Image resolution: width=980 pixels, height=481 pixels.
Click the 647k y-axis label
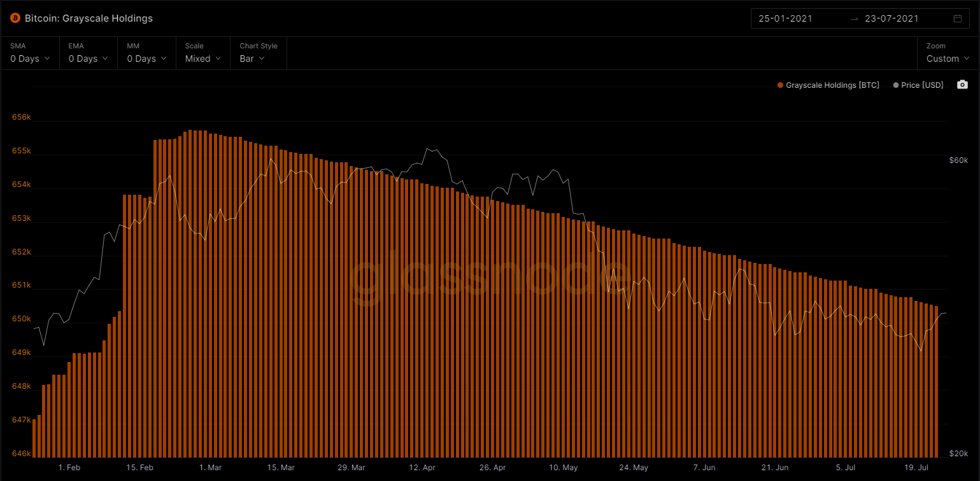[x=21, y=420]
